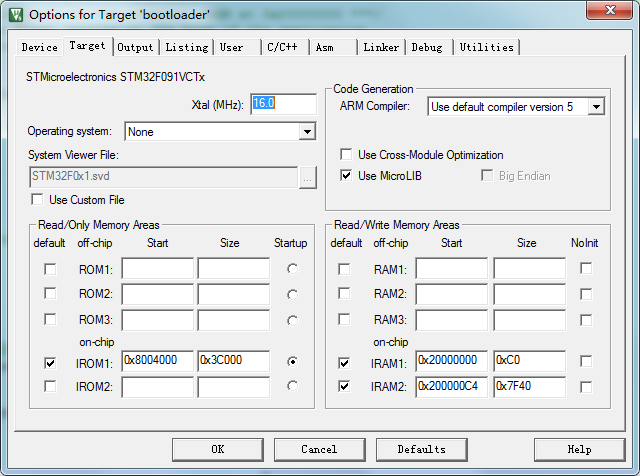Screen dimensions: 640x476
Task: Restore settings with Defaults button
Action: [x=422, y=449]
